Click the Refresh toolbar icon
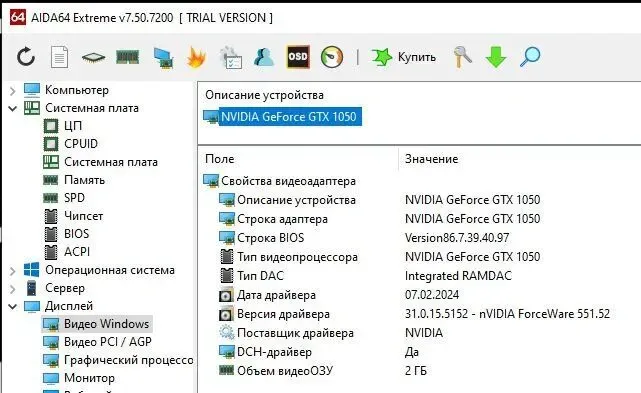 26,56
